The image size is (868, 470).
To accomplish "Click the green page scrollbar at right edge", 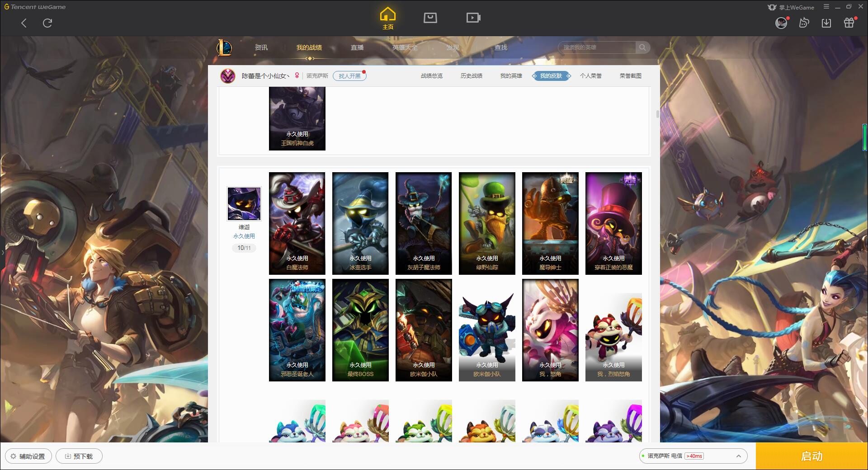I will click(864, 137).
